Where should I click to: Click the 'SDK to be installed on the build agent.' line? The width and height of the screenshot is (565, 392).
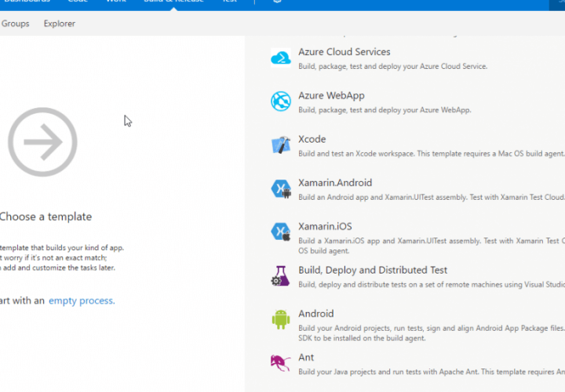tap(362, 339)
